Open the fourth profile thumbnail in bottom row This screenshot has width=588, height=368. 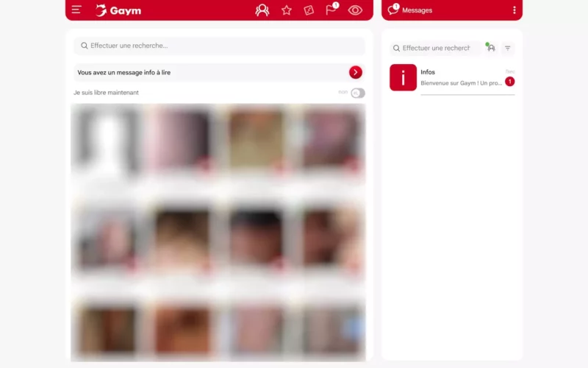point(330,330)
